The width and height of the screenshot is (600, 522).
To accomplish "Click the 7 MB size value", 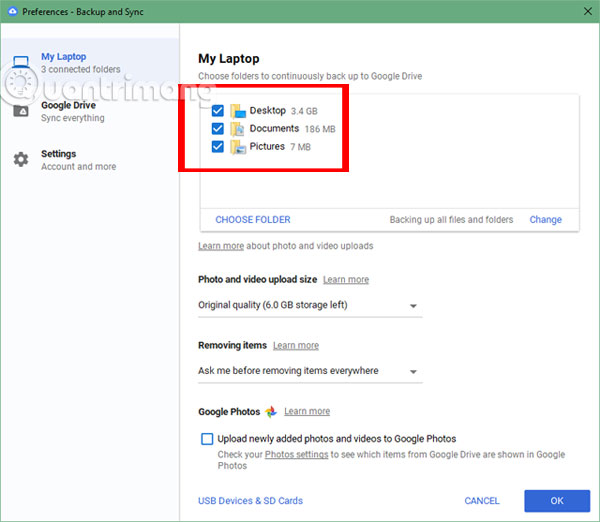I will [x=300, y=147].
